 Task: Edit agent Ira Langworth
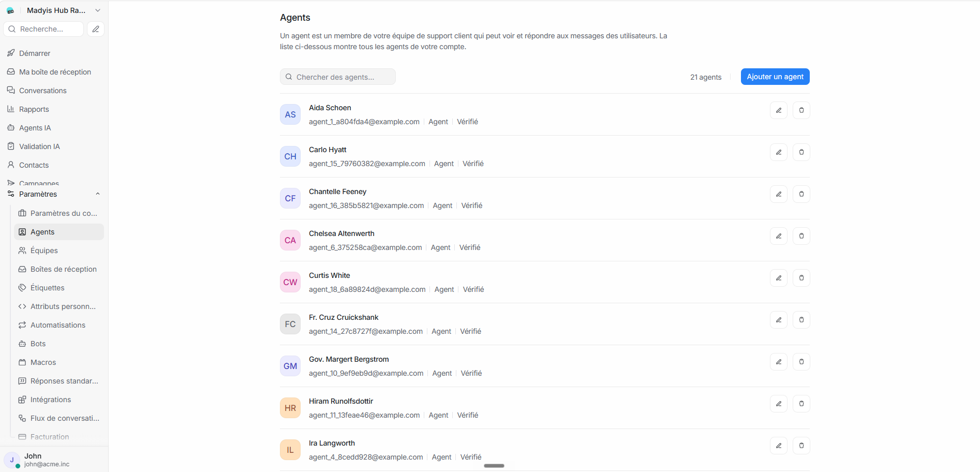pos(779,446)
